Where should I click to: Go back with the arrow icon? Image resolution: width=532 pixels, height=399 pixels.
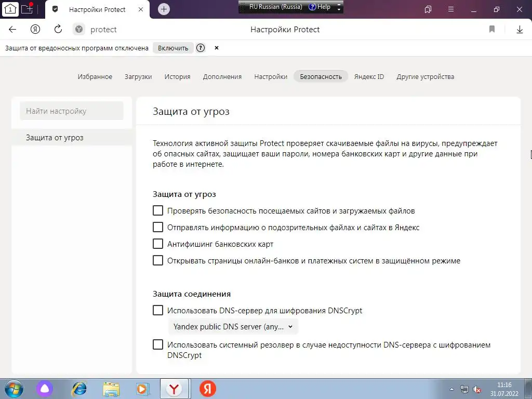[12, 30]
